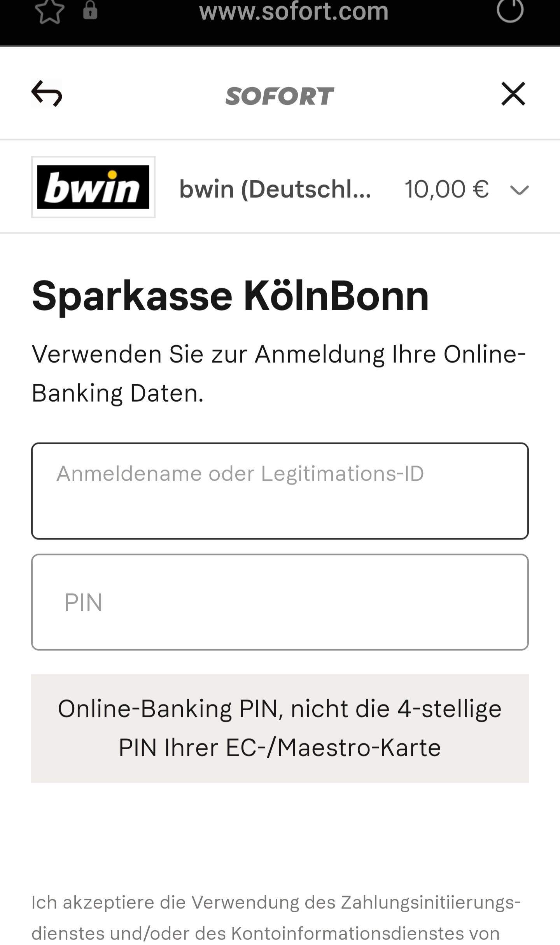Screen dimensions: 560x945
Task: Click the 'Verwenden Sie zur Anmeldung' instruction text
Action: [278, 373]
